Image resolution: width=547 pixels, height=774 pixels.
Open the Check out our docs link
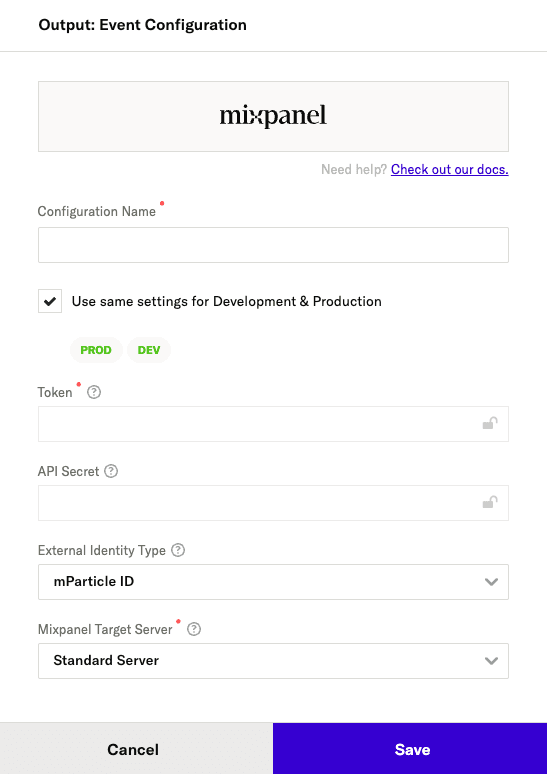click(x=450, y=169)
